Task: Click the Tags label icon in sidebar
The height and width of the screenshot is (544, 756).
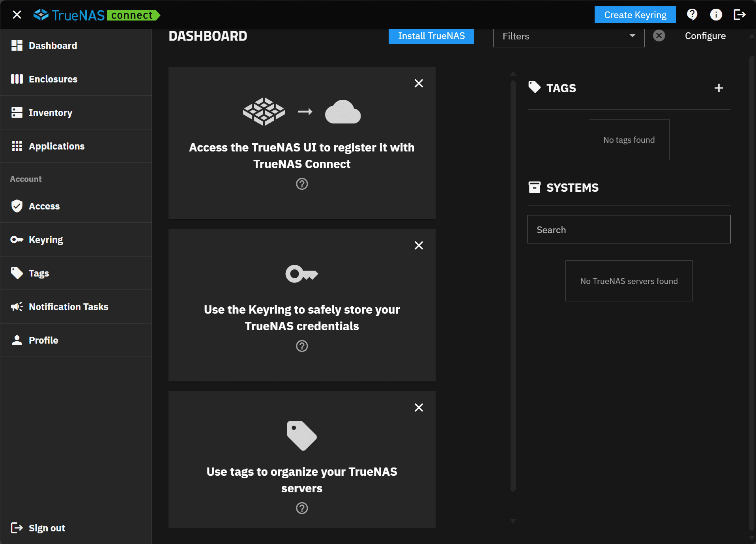Action: (17, 273)
